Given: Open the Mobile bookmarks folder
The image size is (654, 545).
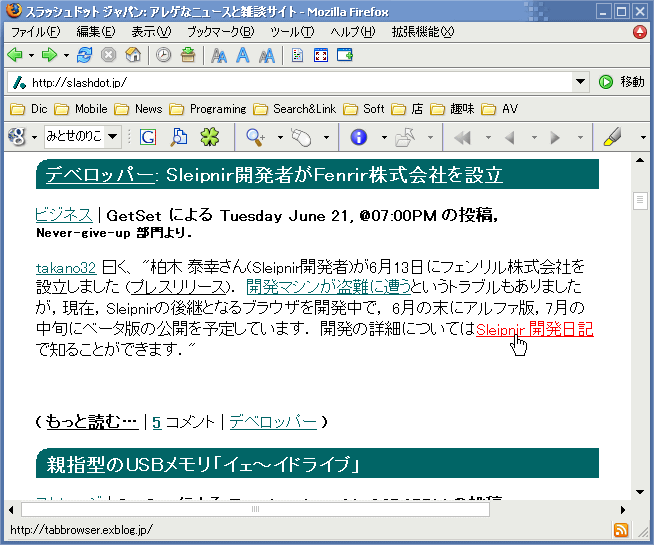Looking at the screenshot, I should 81,109.
